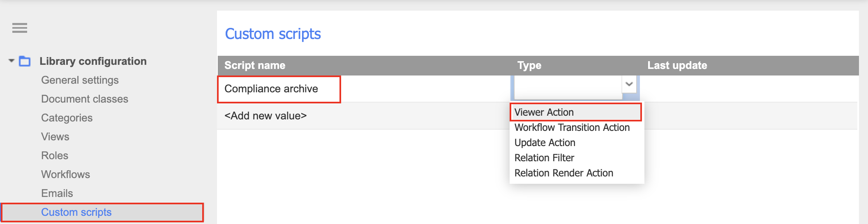The width and height of the screenshot is (868, 224).
Task: Select Custom scripts in sidebar
Action: click(x=76, y=212)
